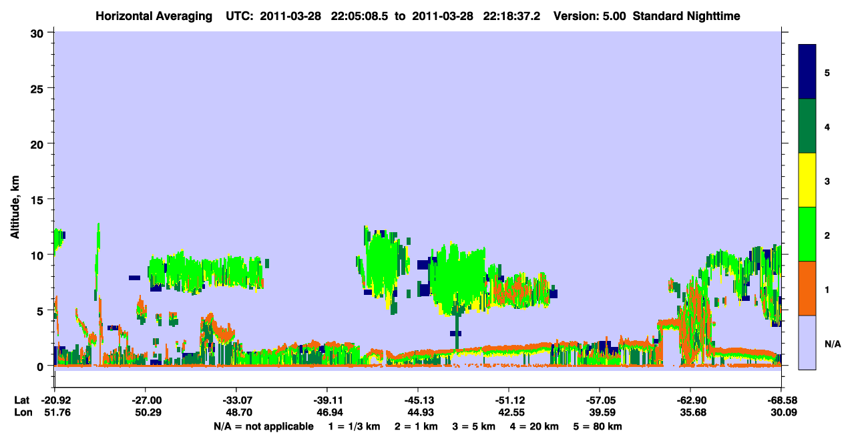Click latitude value -27.00
868x445 pixels.
(x=145, y=400)
